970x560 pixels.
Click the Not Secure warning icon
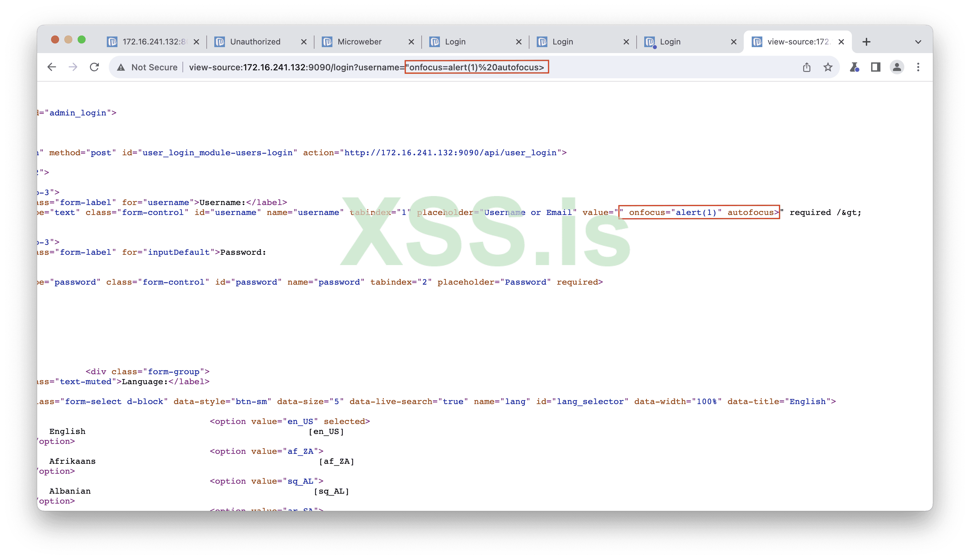pos(121,67)
